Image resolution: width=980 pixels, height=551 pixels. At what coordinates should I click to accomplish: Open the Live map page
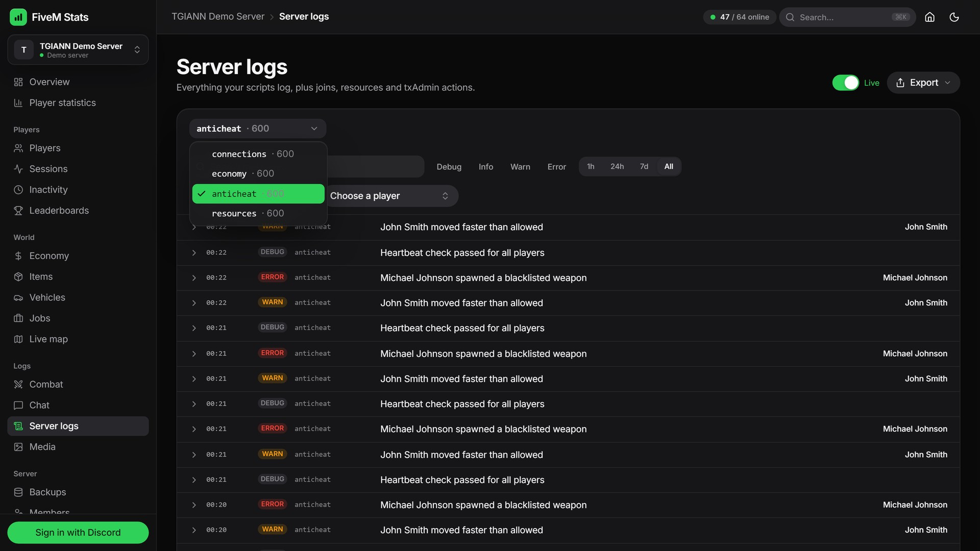(78, 339)
